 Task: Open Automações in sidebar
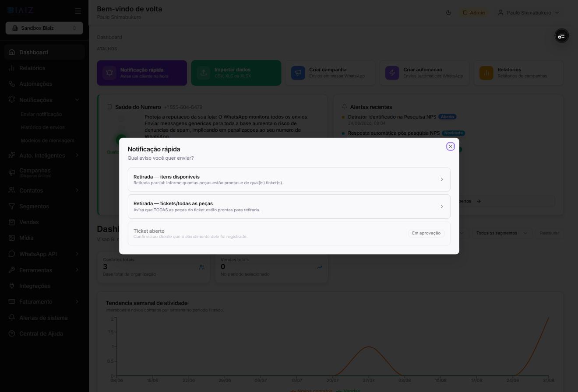tap(44, 84)
